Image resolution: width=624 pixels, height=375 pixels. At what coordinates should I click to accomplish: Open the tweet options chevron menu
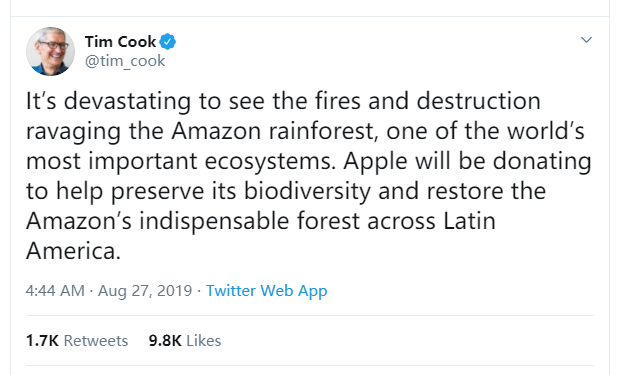coord(586,40)
